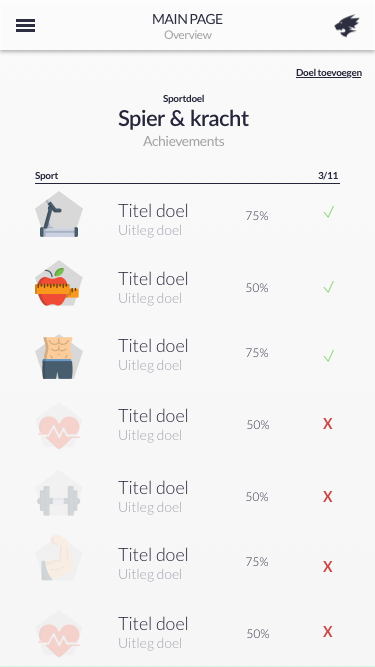Screen dimensions: 375x667
Task: Click the Spier & kracht heading
Action: tap(183, 119)
